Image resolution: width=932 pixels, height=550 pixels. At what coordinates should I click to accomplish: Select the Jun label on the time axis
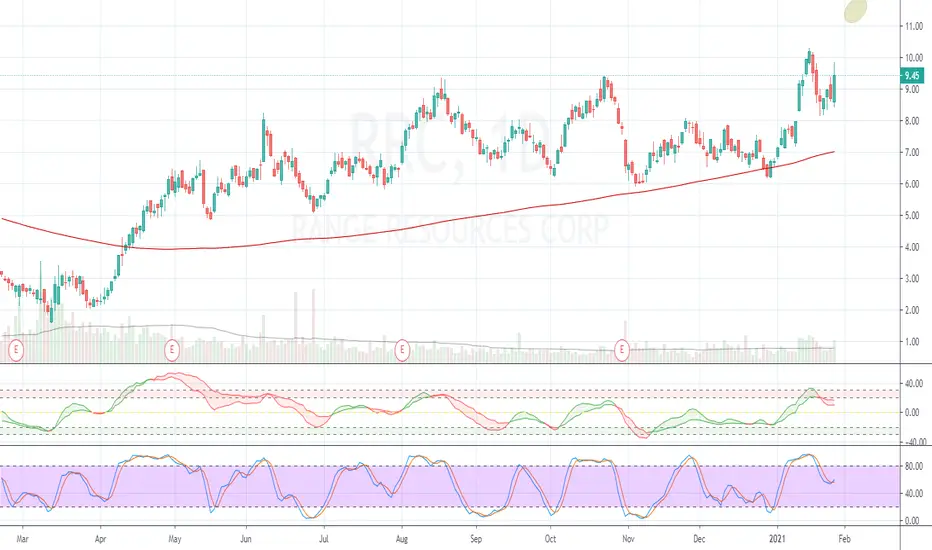point(246,539)
